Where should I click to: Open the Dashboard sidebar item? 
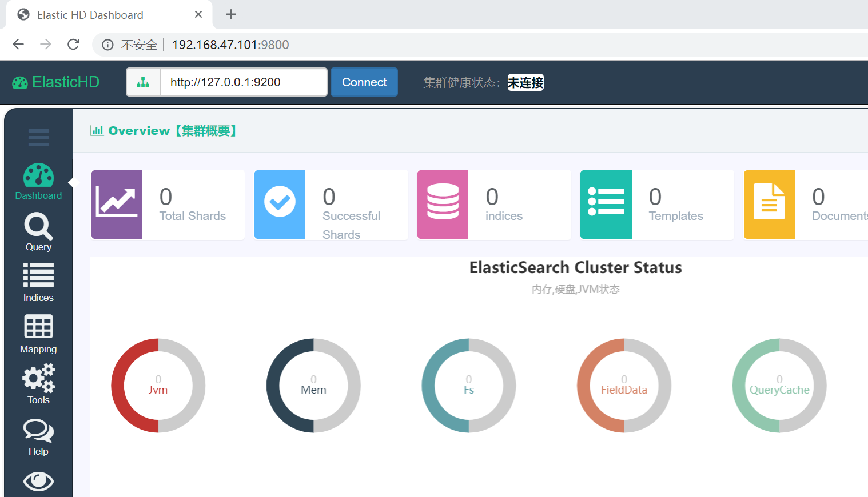tap(38, 182)
